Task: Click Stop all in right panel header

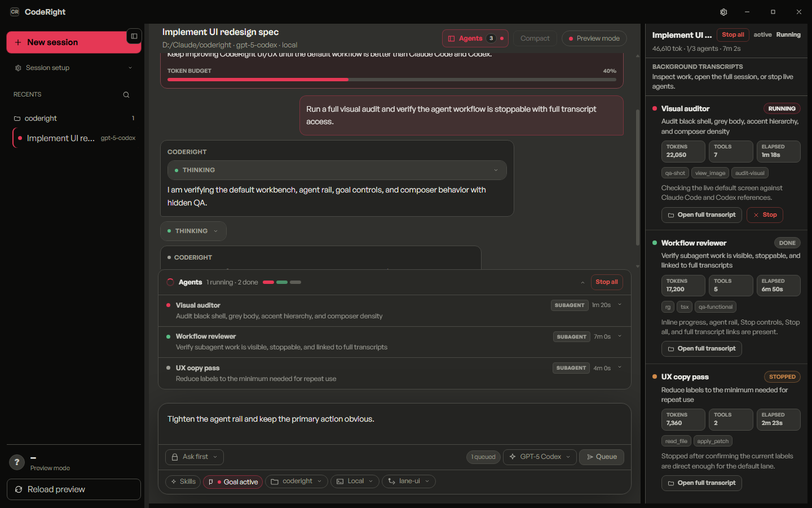Action: coord(732,35)
